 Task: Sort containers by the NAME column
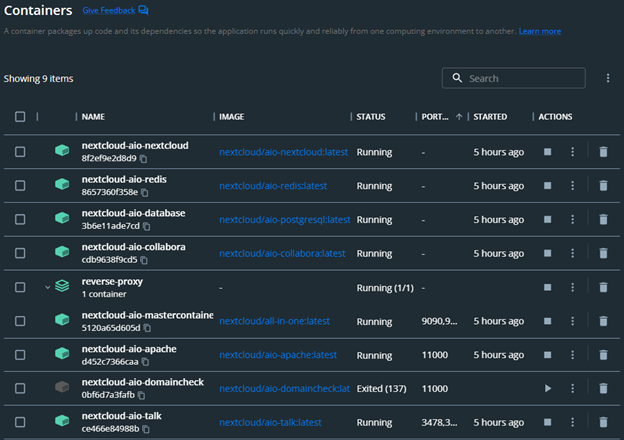(93, 117)
